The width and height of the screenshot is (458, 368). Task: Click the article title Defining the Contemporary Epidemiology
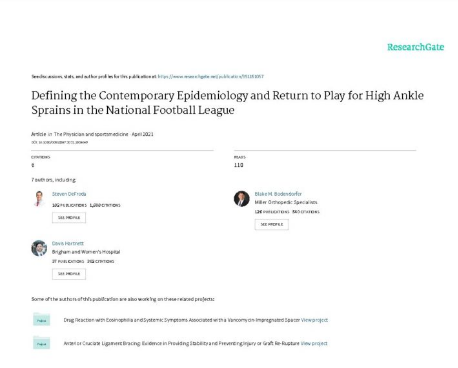[x=227, y=103]
